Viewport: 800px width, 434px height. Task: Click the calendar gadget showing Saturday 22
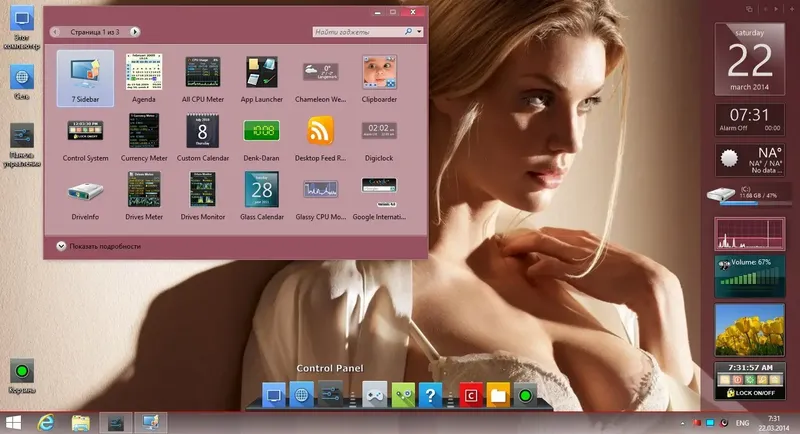(x=749, y=59)
